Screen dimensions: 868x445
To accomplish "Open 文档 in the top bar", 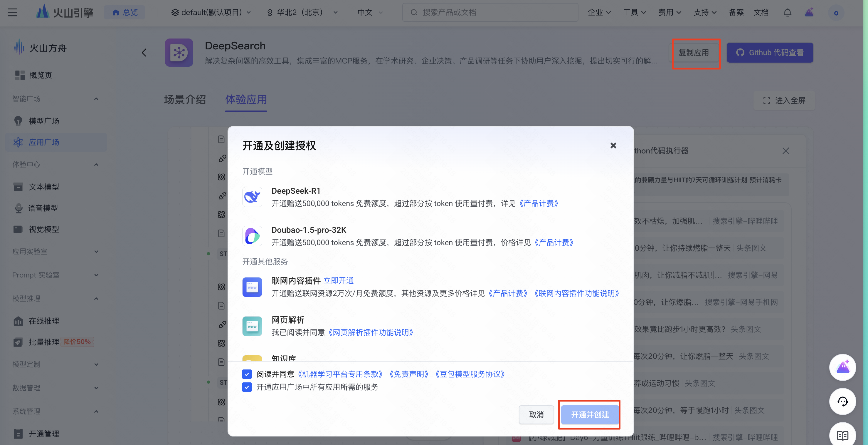I will [761, 12].
